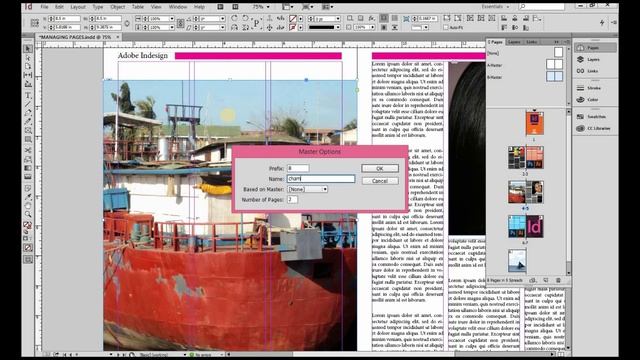The height and width of the screenshot is (360, 640).
Task: Open the scale X percentage dropdown
Action: tap(171, 19)
